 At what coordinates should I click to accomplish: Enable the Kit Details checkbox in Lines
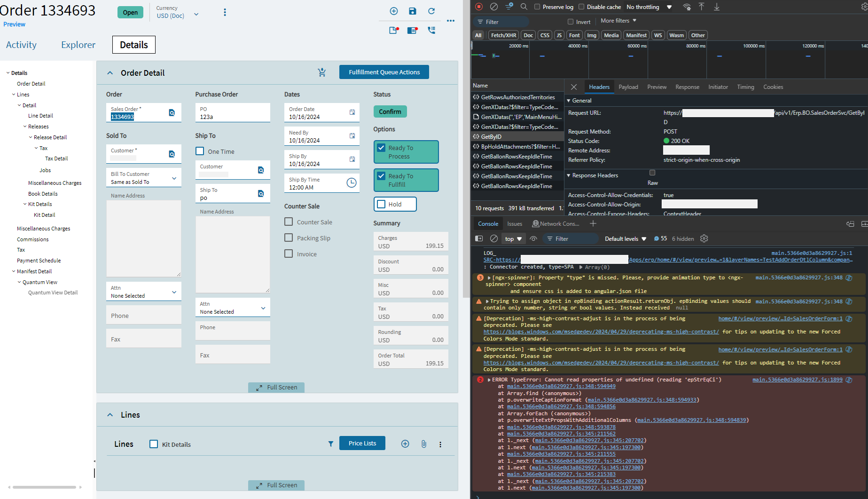(154, 444)
